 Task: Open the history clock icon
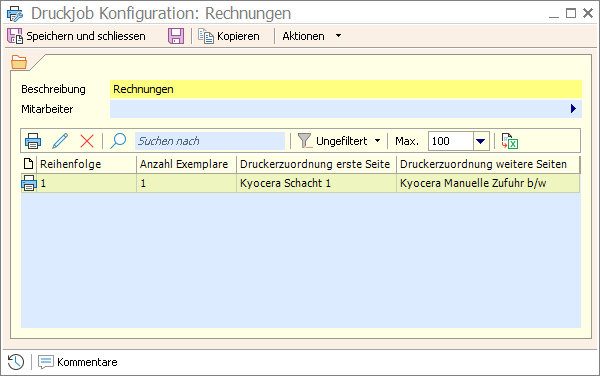tap(16, 362)
